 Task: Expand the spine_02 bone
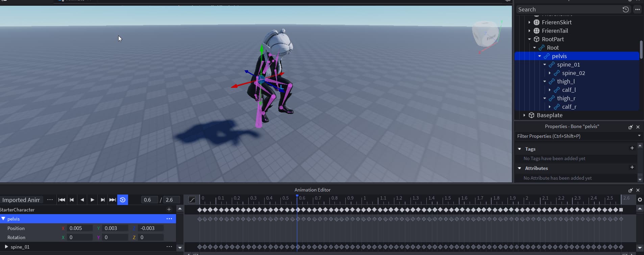click(550, 73)
